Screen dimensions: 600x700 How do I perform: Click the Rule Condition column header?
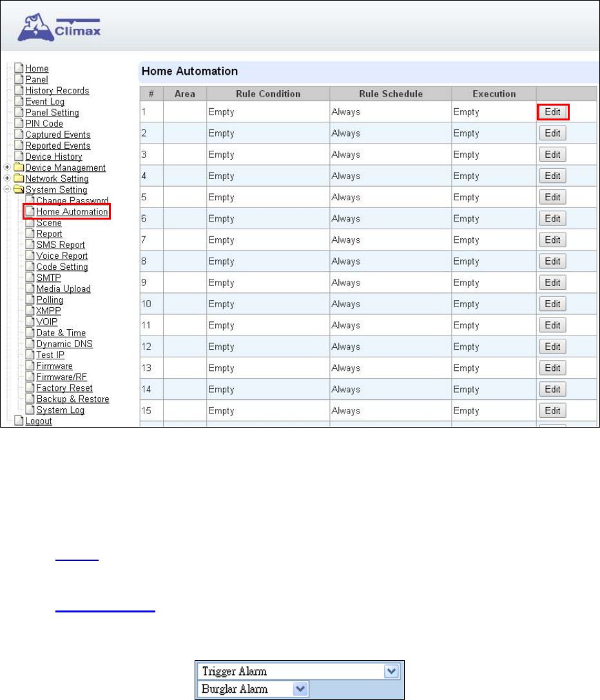point(268,94)
